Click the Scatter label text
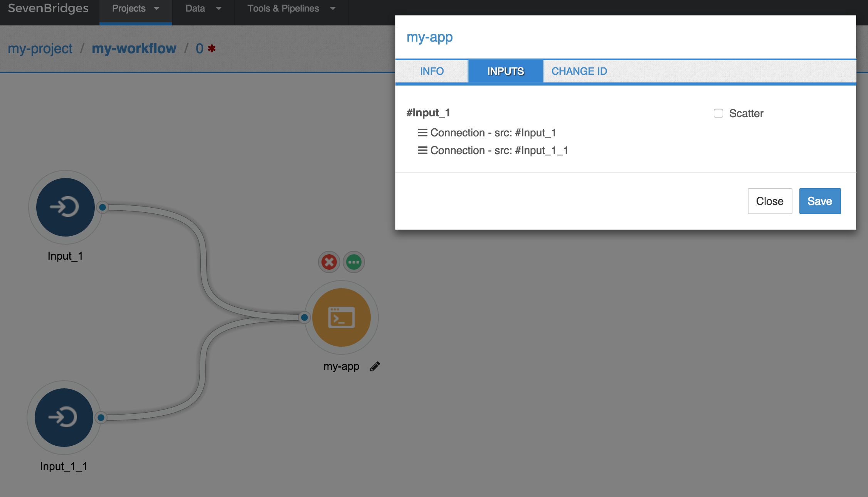The width and height of the screenshot is (868, 497). (746, 113)
